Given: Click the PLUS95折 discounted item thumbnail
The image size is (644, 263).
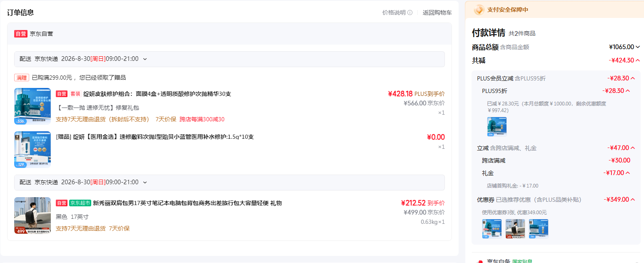Looking at the screenshot, I should 497,127.
